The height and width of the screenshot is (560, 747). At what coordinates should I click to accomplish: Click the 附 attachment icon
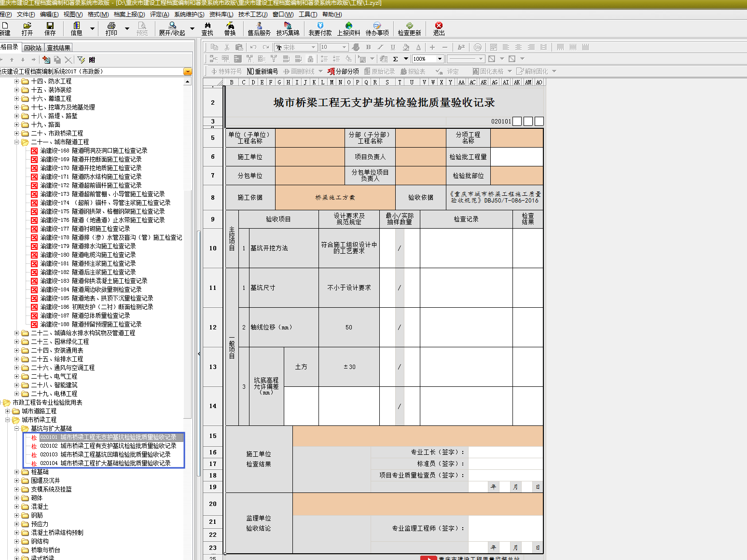pos(92,60)
